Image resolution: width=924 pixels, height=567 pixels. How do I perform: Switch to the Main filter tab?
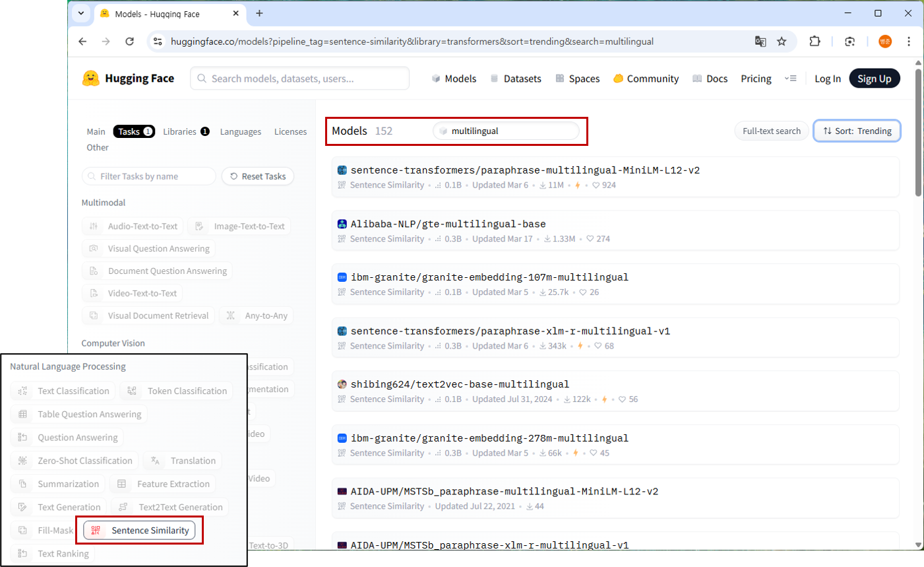pos(96,131)
